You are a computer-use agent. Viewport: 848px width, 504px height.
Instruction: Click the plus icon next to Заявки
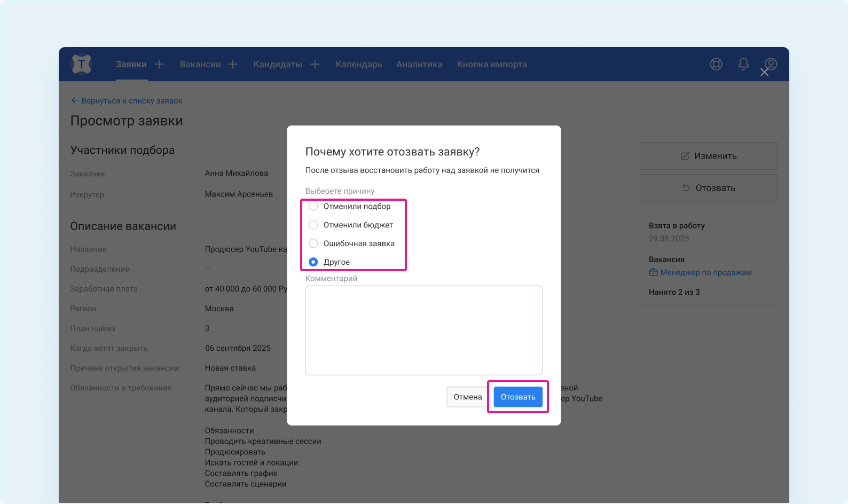point(159,64)
